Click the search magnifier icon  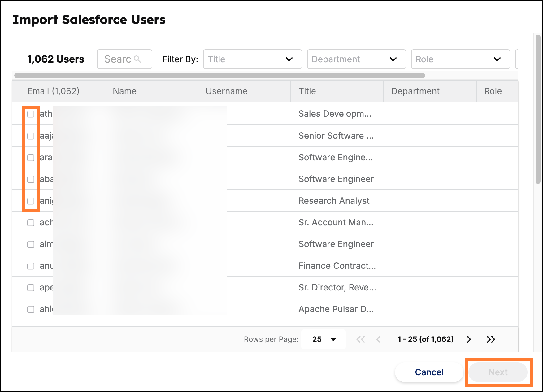click(137, 59)
